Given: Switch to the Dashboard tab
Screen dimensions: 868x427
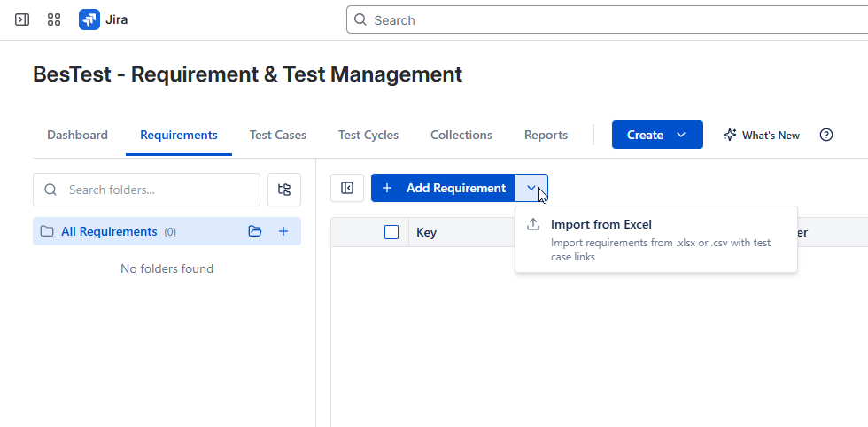Looking at the screenshot, I should click(x=77, y=135).
